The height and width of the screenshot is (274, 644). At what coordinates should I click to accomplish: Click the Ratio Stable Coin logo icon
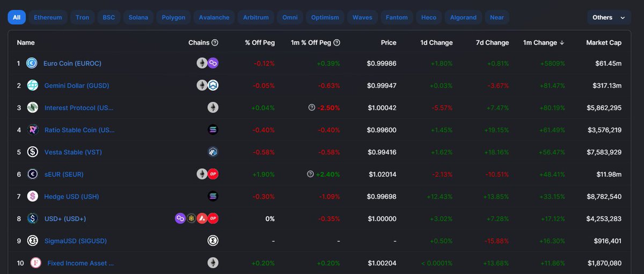click(33, 130)
